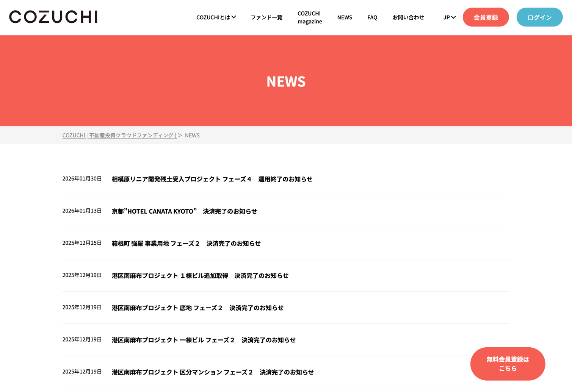572x392 pixels.
Task: Read the HOTEL CANATA KYOTO 決済完了 notice
Action: pos(184,211)
